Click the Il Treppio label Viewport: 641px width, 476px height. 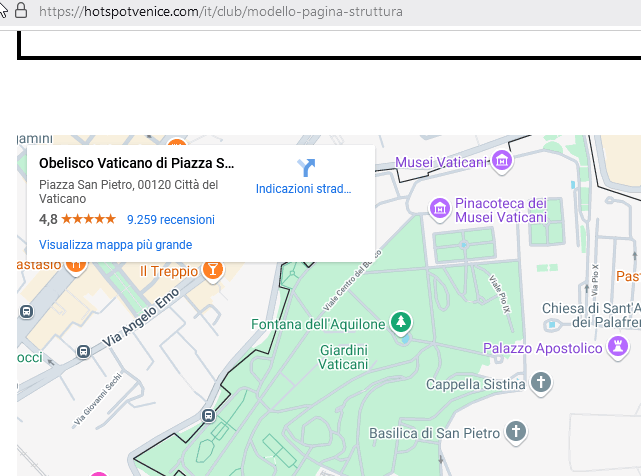pos(169,271)
